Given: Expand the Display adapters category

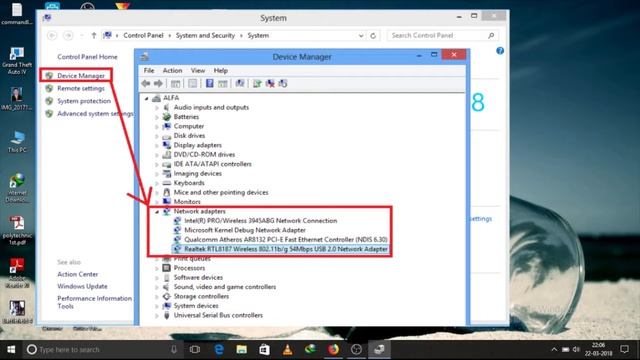Looking at the screenshot, I should pos(157,145).
